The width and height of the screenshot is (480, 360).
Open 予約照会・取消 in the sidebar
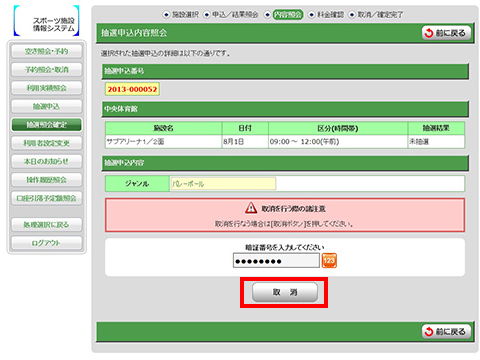47,70
